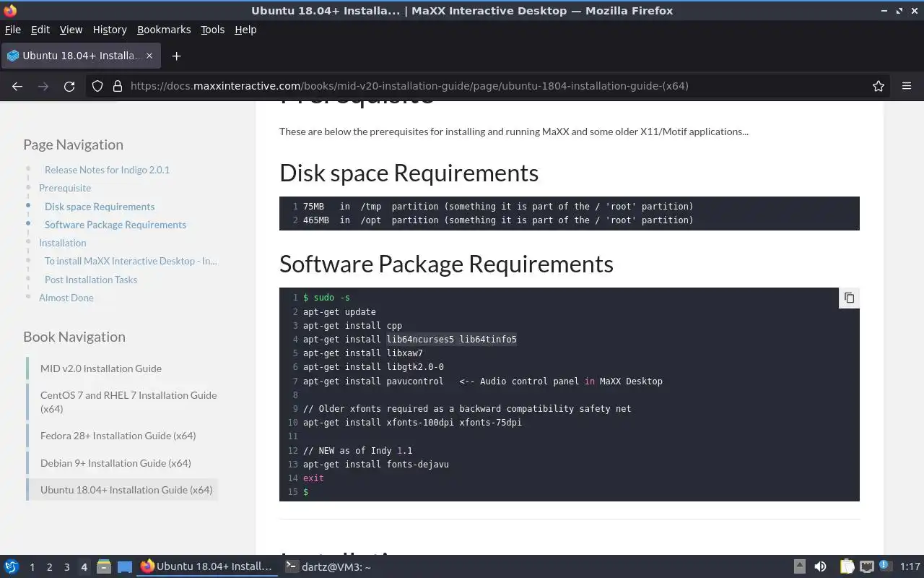This screenshot has height=578, width=924.
Task: Open the desktop start menu icon
Action: [12, 566]
